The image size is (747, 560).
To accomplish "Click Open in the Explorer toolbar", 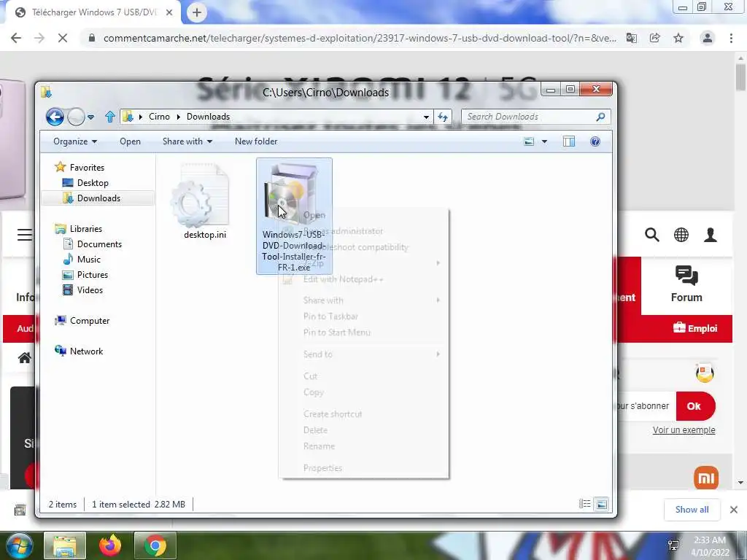I will [x=130, y=141].
